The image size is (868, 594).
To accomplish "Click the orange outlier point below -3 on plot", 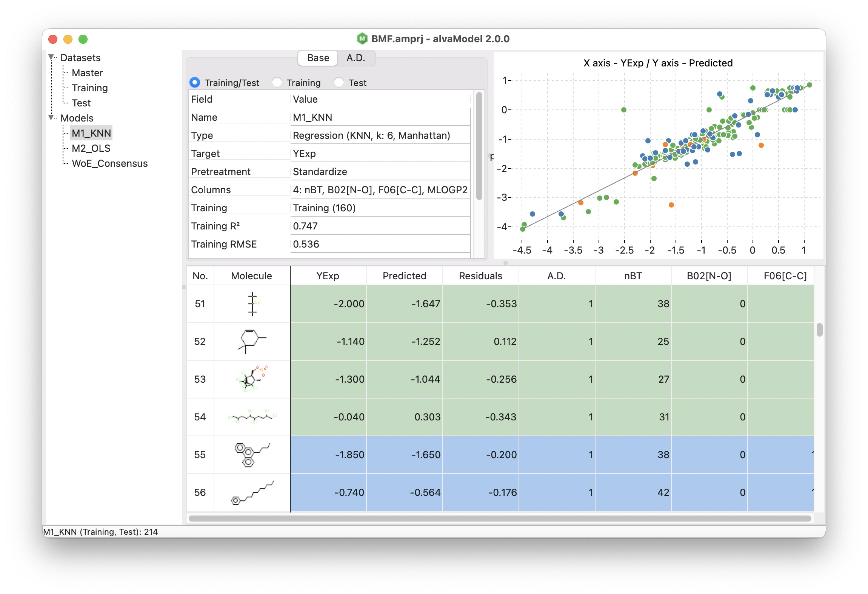I will point(671,205).
